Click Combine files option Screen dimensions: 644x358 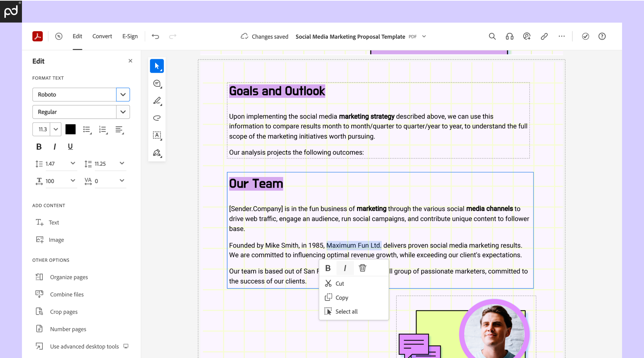[67, 294]
